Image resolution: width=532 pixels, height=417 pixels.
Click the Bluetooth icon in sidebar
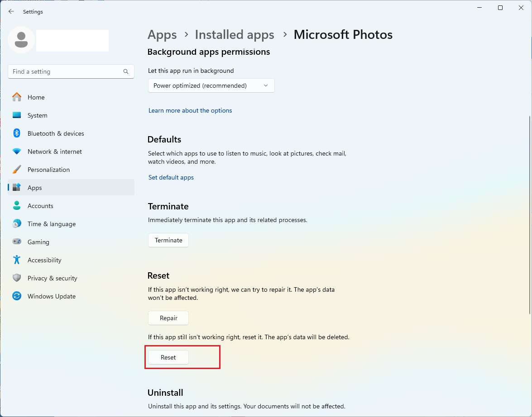tap(17, 133)
